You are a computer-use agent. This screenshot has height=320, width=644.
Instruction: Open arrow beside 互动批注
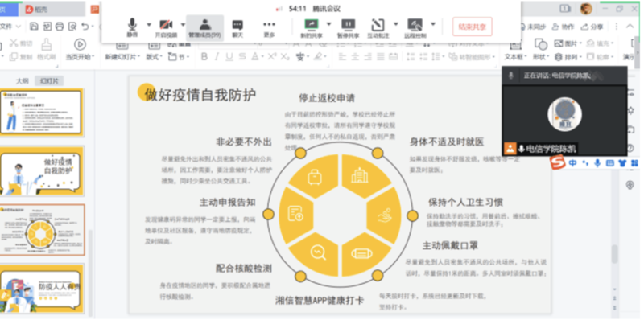(395, 24)
